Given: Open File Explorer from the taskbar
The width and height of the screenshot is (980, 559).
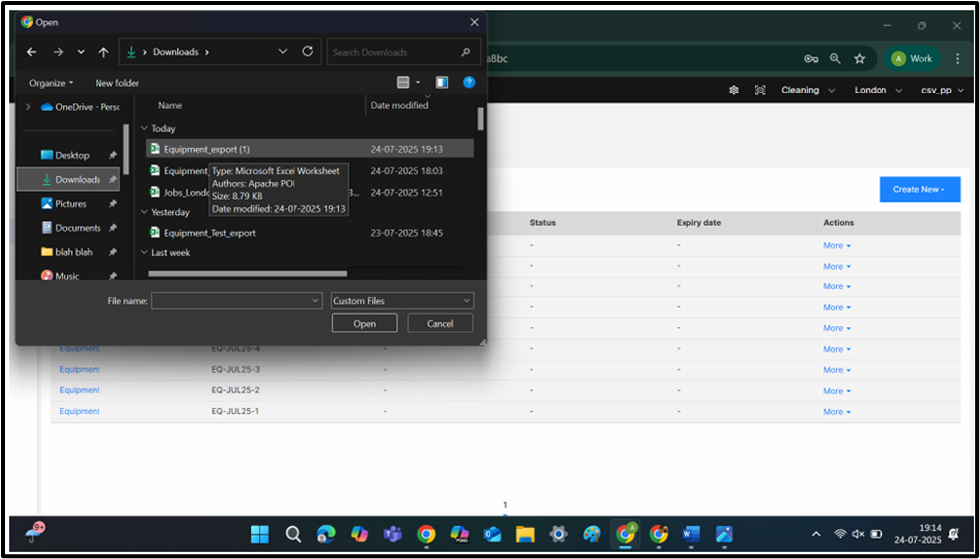Looking at the screenshot, I should (x=525, y=534).
